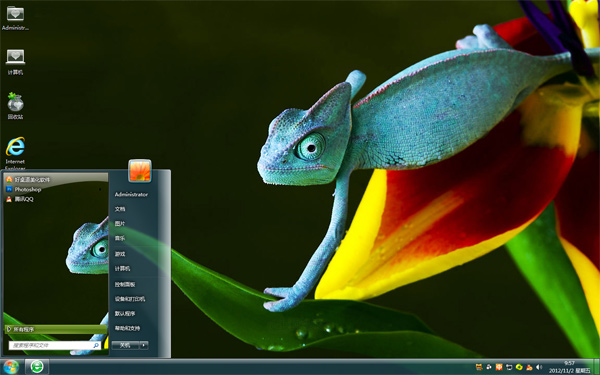Click the white users tray icon
Image resolution: width=600 pixels, height=375 pixels.
click(489, 367)
